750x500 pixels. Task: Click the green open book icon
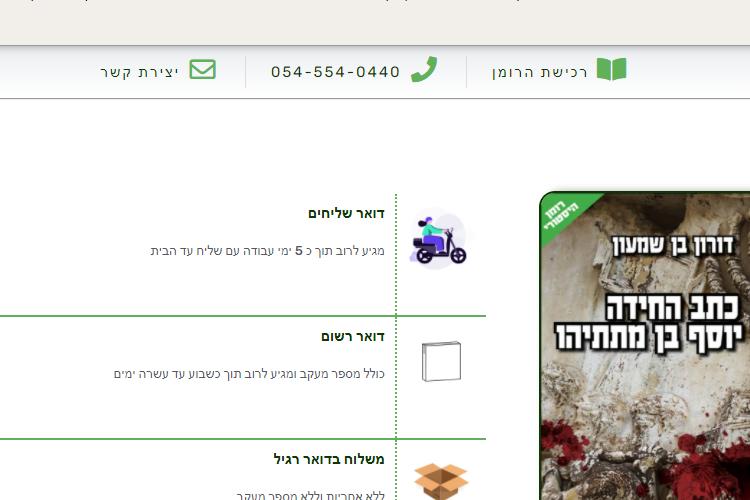pos(611,70)
